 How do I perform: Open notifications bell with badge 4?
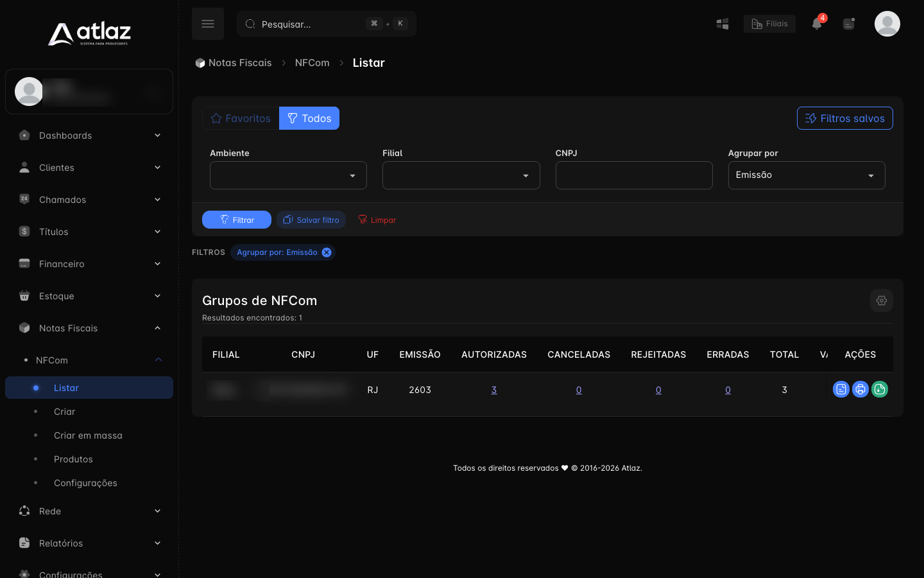(817, 24)
